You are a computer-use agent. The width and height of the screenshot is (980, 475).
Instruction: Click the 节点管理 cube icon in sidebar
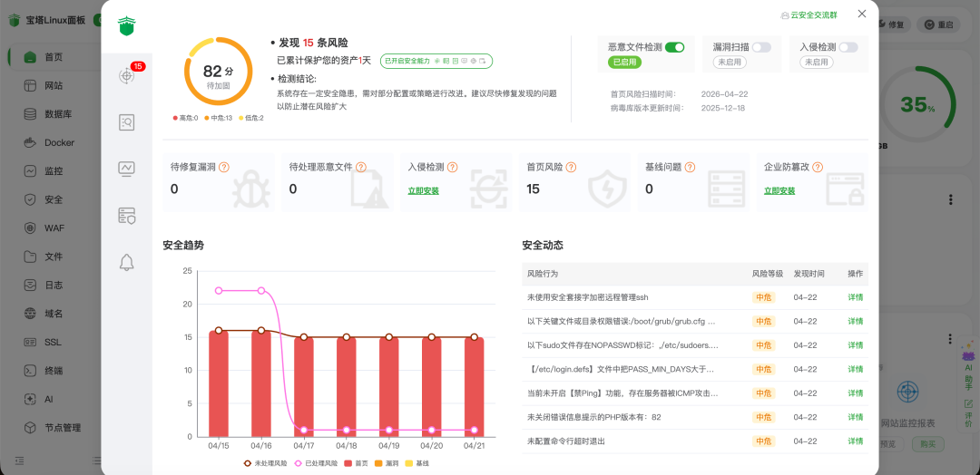pos(30,428)
